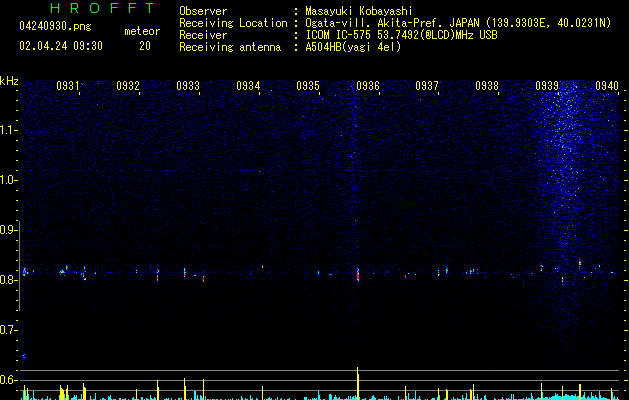Click the Receiver label
The image size is (629, 400).
point(203,35)
